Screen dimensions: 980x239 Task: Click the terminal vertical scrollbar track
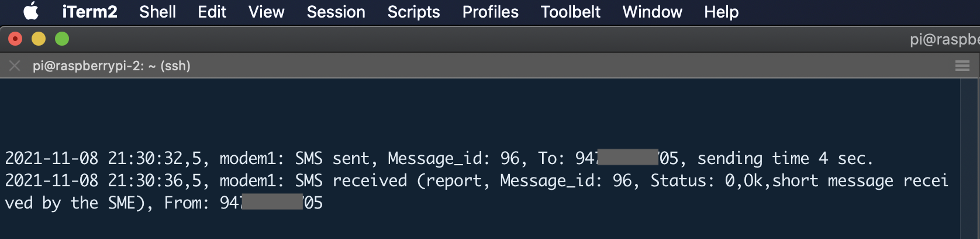969,158
